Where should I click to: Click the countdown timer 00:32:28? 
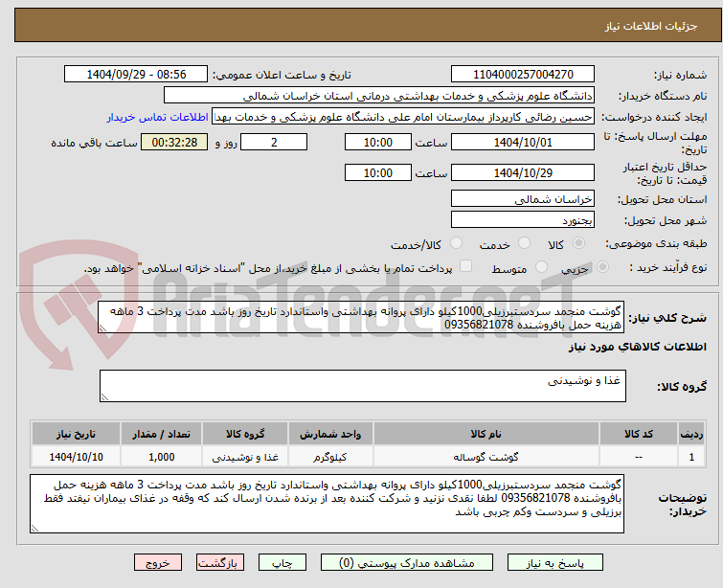click(x=174, y=142)
